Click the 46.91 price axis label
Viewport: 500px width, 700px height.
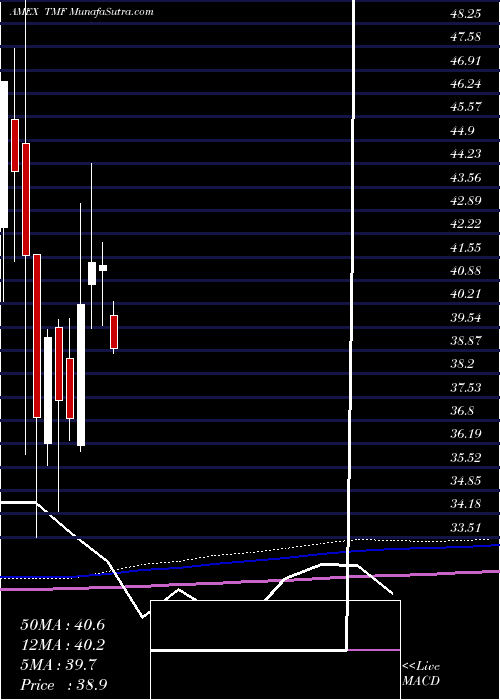click(x=465, y=60)
